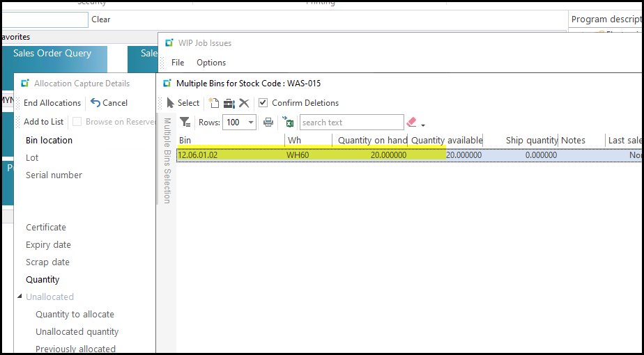Click the briefcase toolbar icon
This screenshot has height=355, width=644.
pos(229,103)
